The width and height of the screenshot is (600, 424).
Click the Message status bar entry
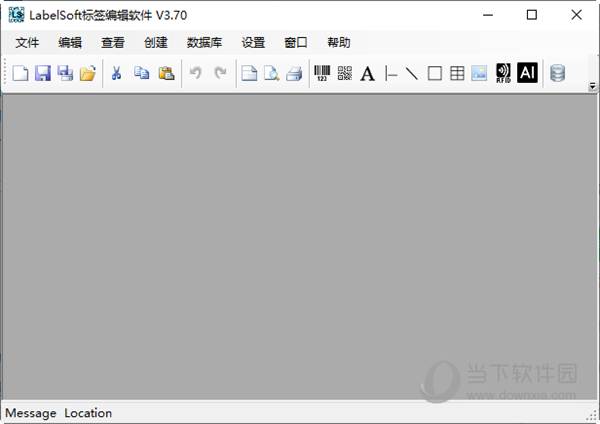31,413
